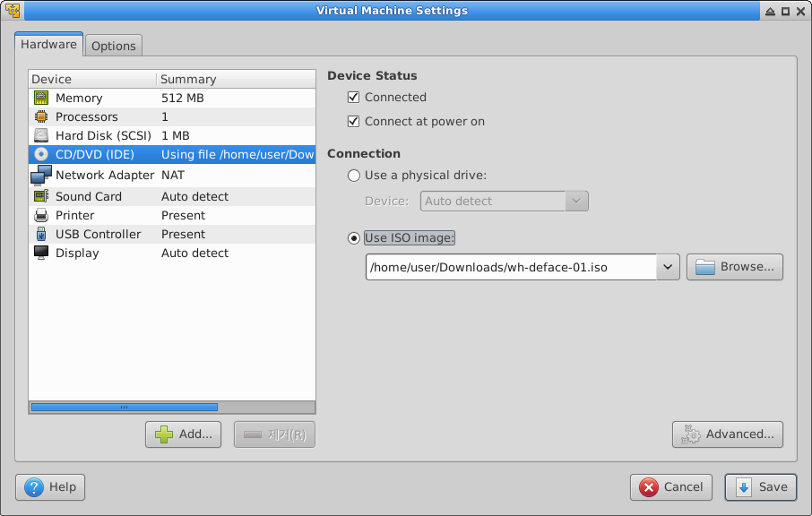Toggle Connect at power on checkbox
Image resolution: width=812 pixels, height=516 pixels.
click(354, 122)
